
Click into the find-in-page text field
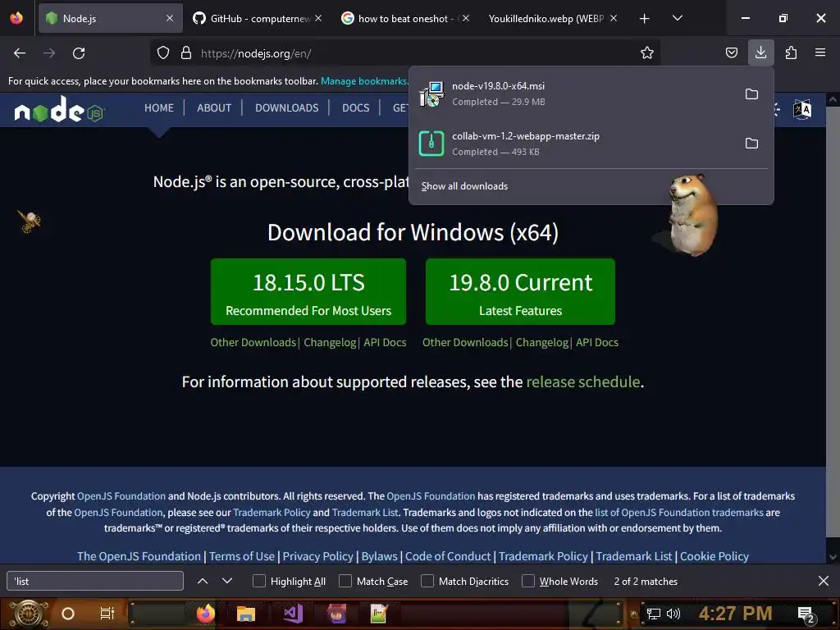pyautogui.click(x=95, y=581)
